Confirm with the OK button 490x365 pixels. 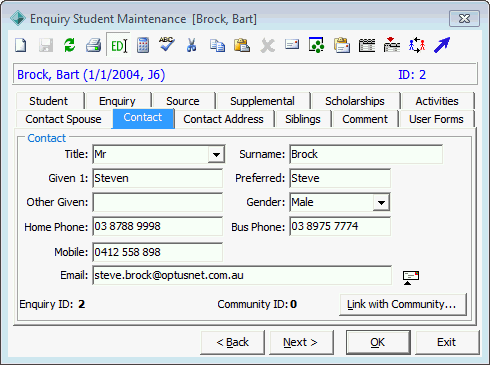click(378, 342)
